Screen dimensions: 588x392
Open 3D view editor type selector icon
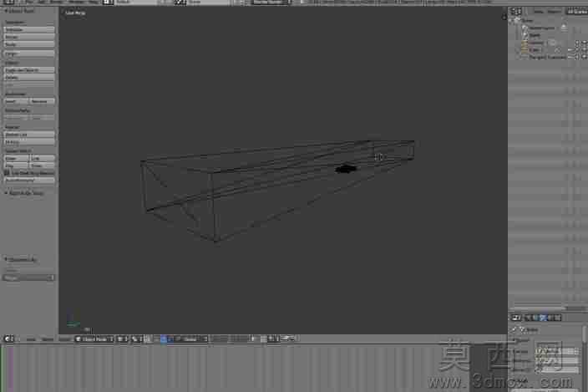(x=8, y=339)
